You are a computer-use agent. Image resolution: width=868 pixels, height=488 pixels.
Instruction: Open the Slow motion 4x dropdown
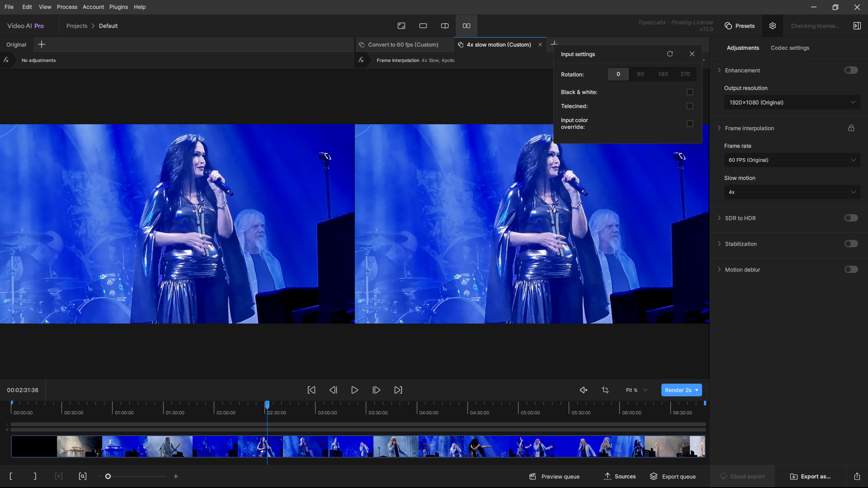click(792, 192)
